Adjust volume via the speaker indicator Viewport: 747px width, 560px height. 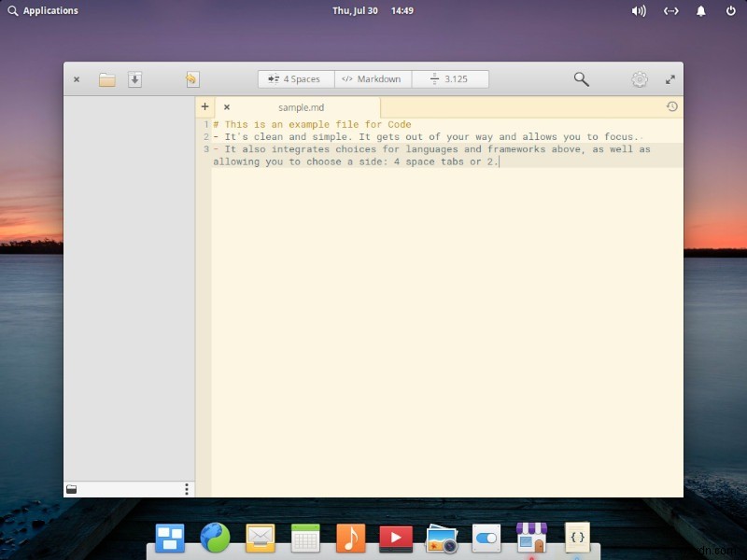(639, 10)
